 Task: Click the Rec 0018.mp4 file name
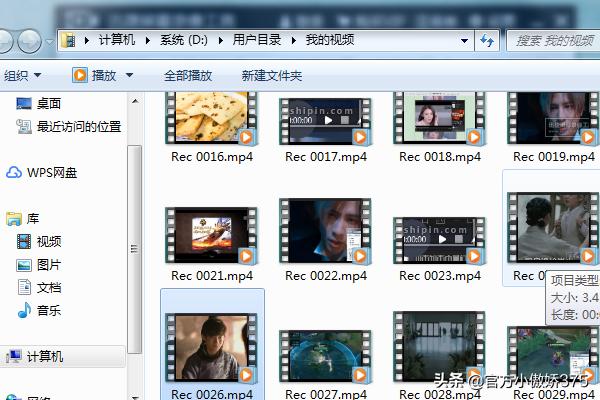[x=440, y=157]
